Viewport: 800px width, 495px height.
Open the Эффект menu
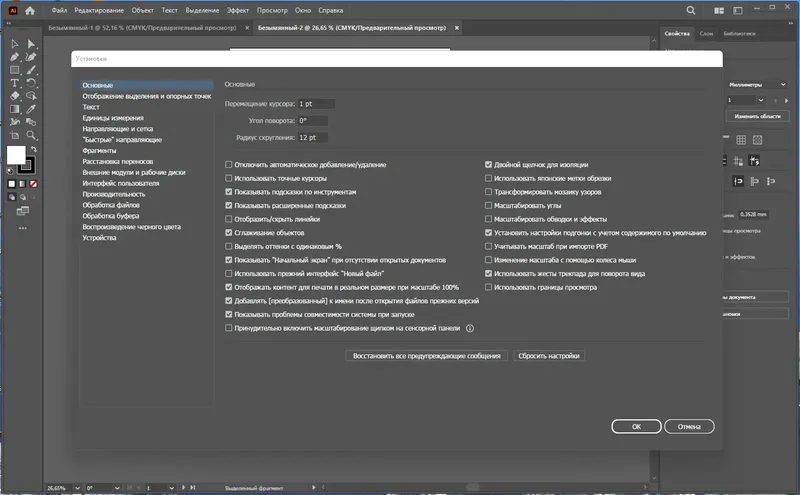[x=238, y=10]
